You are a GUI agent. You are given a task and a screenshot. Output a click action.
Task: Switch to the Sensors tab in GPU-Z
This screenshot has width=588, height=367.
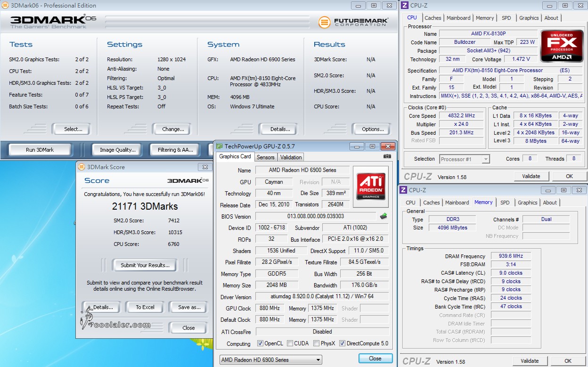266,157
